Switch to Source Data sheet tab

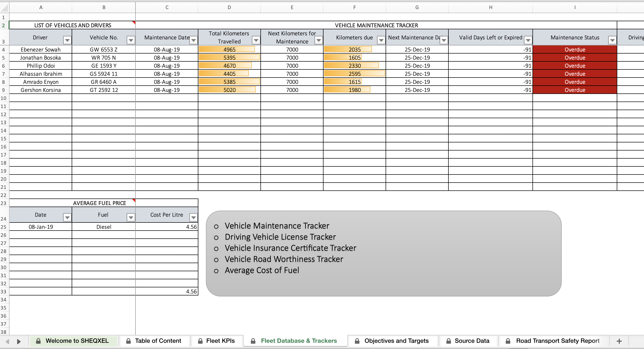pyautogui.click(x=468, y=341)
